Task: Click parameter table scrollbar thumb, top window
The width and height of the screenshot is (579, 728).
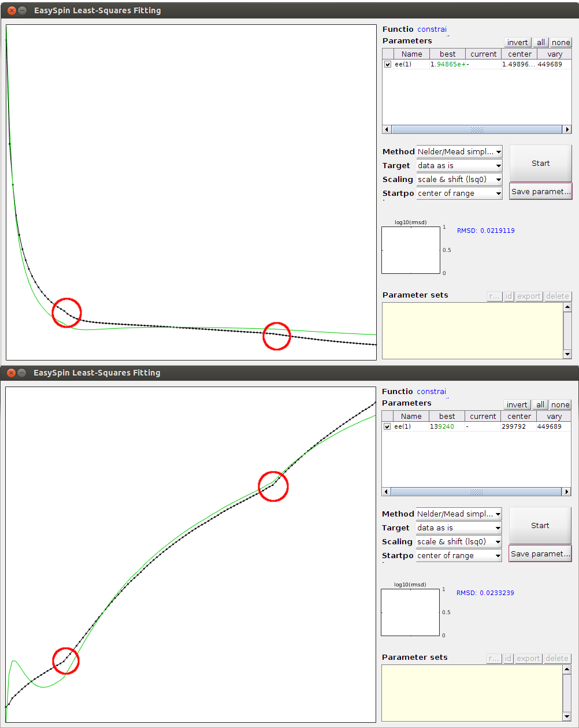Action: pos(477,130)
